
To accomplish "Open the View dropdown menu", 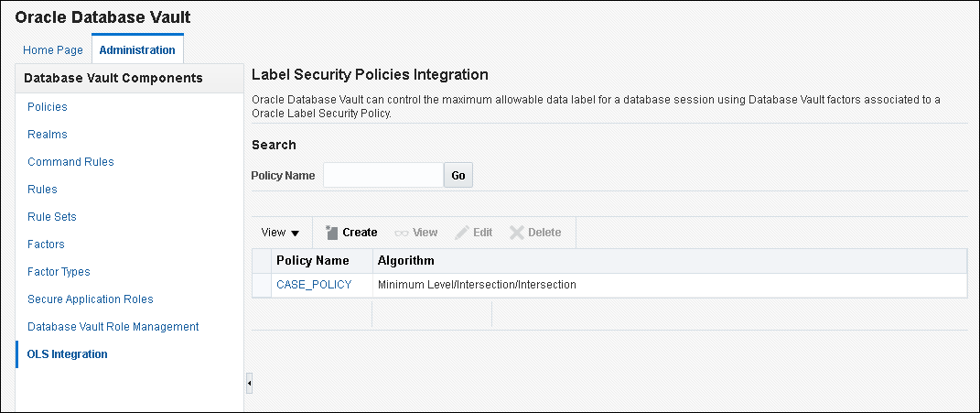I will point(280,233).
